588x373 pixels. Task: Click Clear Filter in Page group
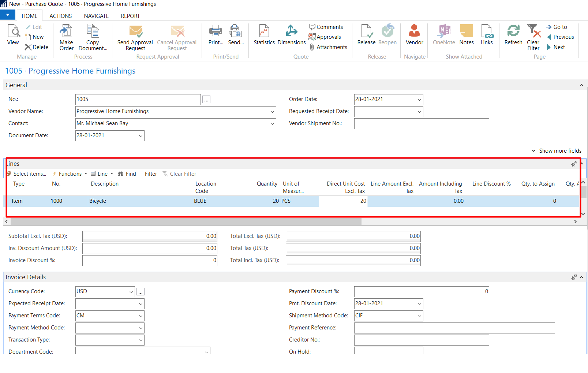533,37
